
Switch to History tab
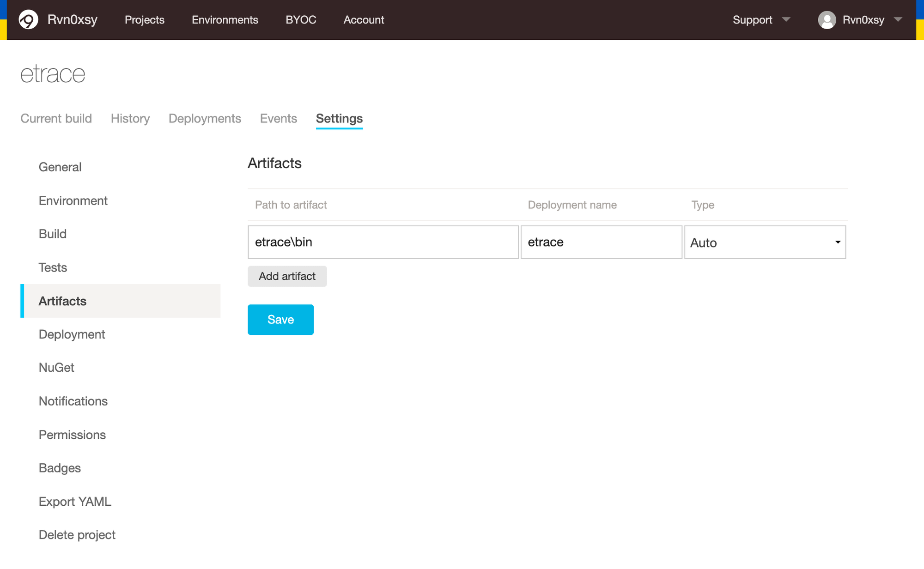[x=130, y=119]
